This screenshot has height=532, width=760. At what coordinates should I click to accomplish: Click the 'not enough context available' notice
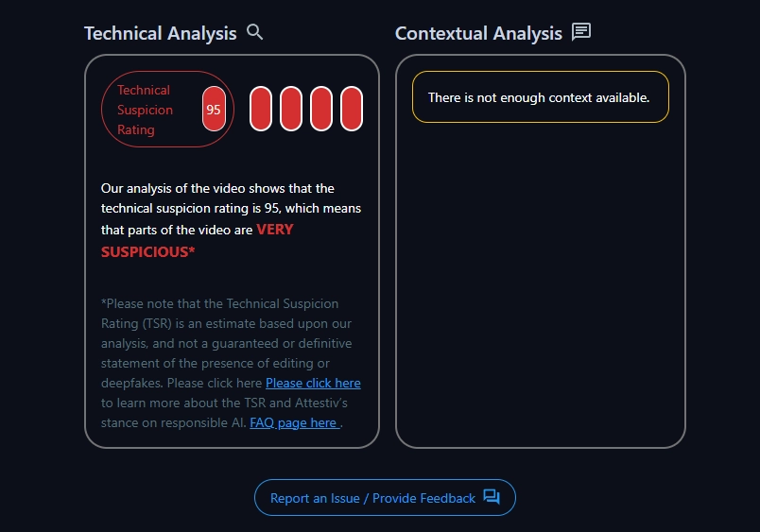point(540,97)
